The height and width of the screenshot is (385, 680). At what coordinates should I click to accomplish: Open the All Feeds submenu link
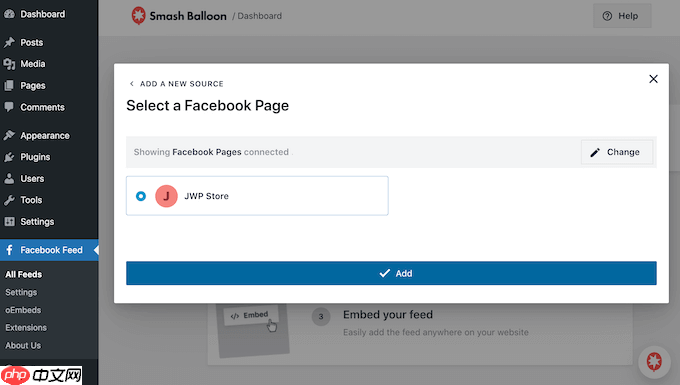(x=23, y=274)
